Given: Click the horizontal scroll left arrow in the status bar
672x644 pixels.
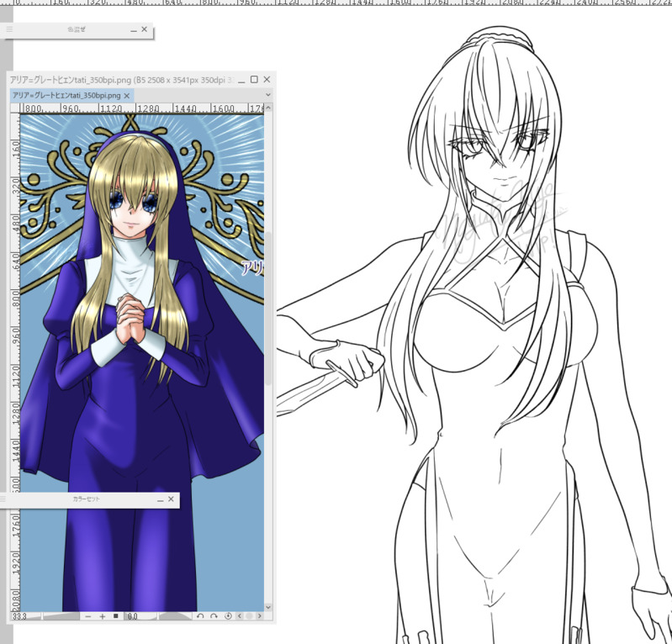Looking at the screenshot, I should tap(239, 616).
